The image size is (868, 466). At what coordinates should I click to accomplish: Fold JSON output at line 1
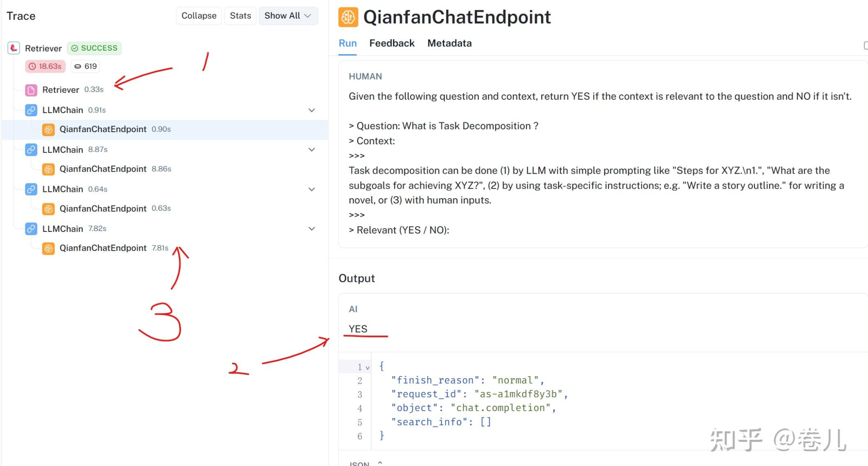[x=367, y=367]
